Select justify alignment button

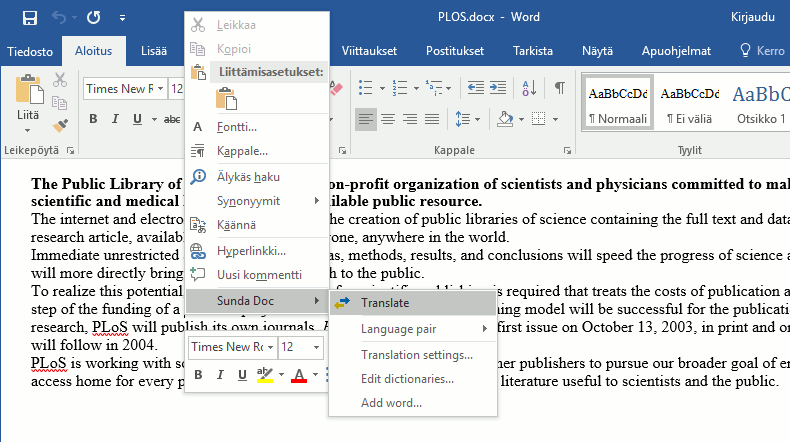[432, 119]
